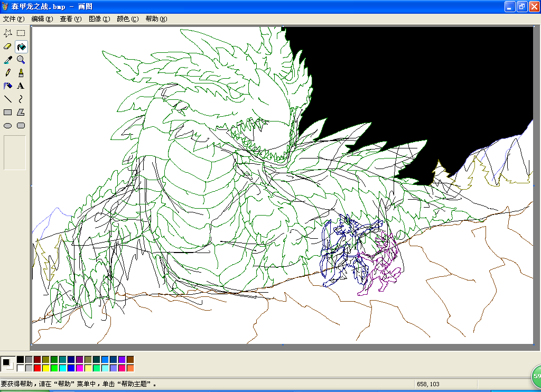Screen dimensions: 541x392
Task: Choose the bright red swatch
Action: (38, 368)
